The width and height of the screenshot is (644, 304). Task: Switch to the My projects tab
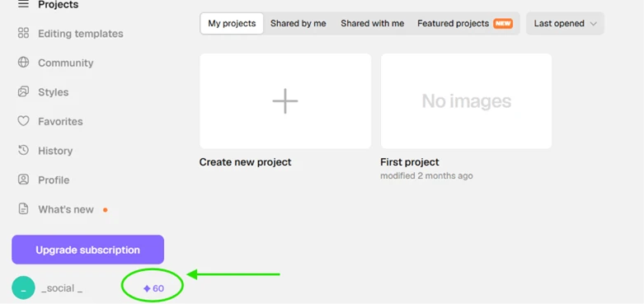pos(232,23)
